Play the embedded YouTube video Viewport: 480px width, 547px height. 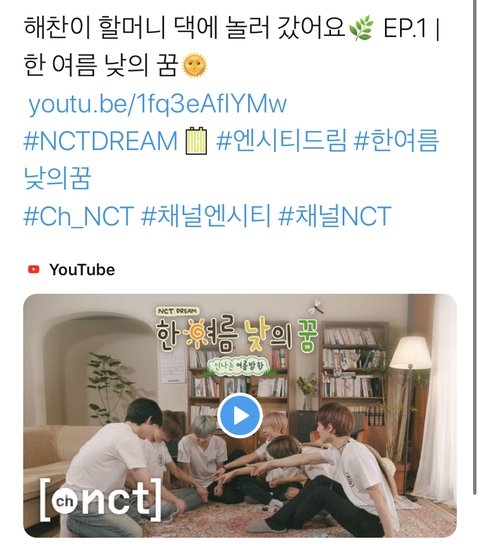[240, 415]
